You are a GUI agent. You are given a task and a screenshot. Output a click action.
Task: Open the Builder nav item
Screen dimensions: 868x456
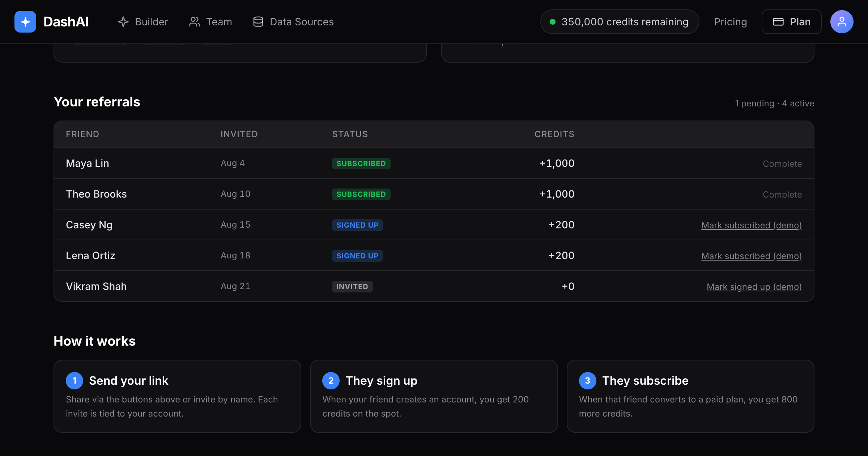[x=143, y=22]
